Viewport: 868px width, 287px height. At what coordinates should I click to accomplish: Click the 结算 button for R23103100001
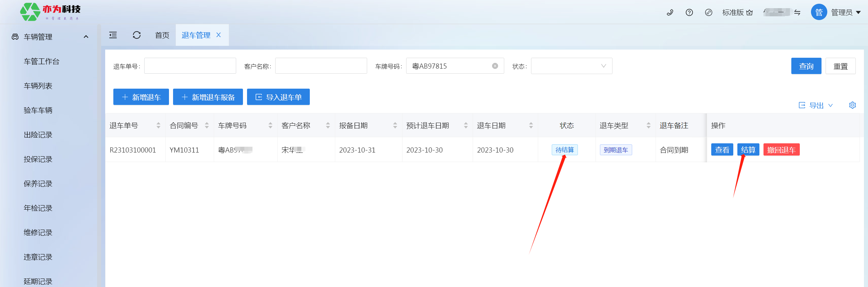click(748, 150)
